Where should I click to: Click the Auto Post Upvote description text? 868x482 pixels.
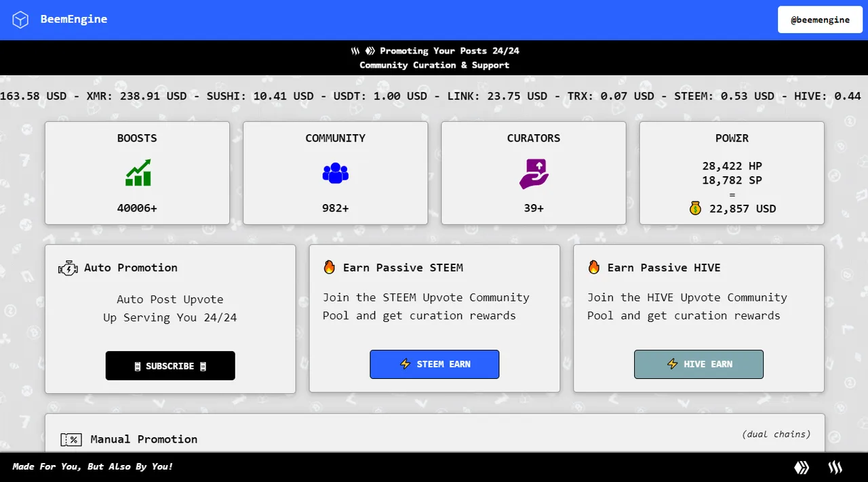coord(170,308)
